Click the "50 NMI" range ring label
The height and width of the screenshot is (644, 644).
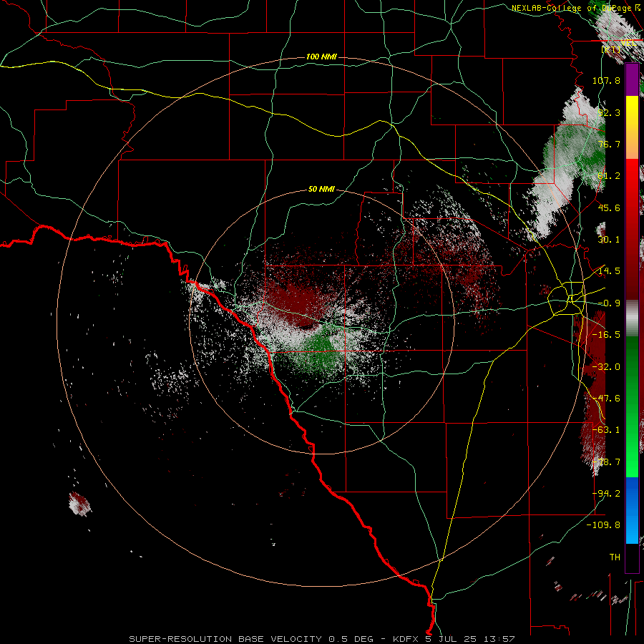pos(321,190)
